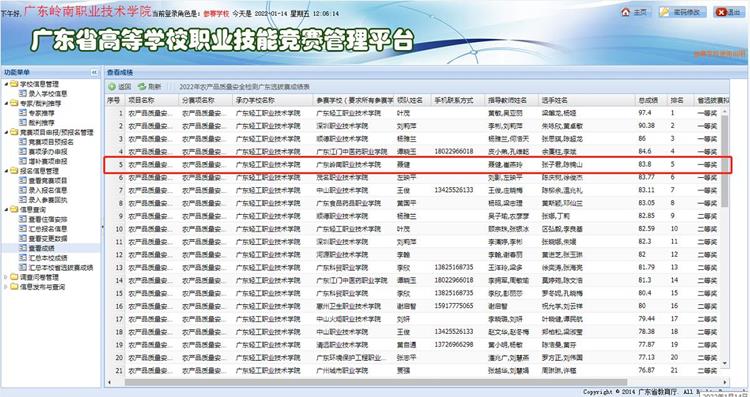Click the red 退出 logout icon

click(721, 12)
